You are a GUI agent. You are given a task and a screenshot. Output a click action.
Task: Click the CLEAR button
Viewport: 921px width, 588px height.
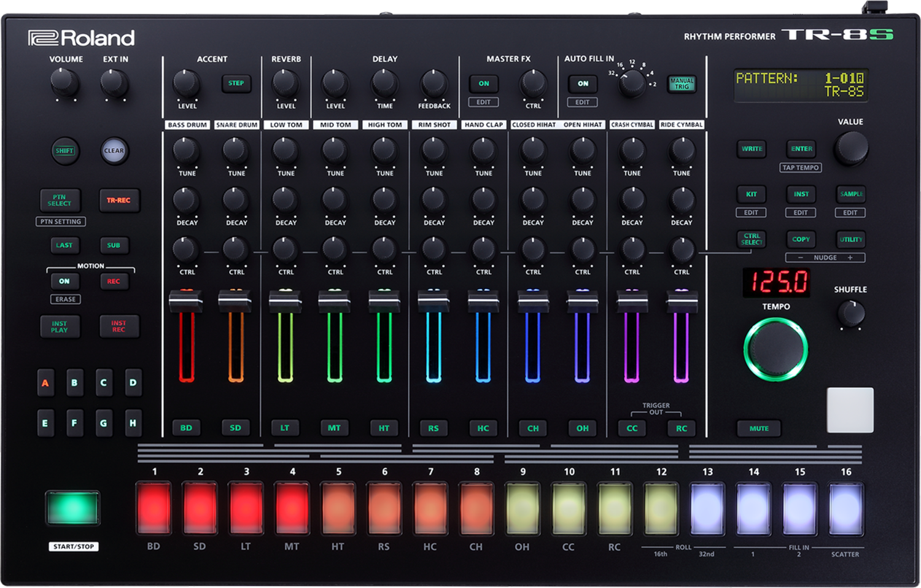(115, 152)
